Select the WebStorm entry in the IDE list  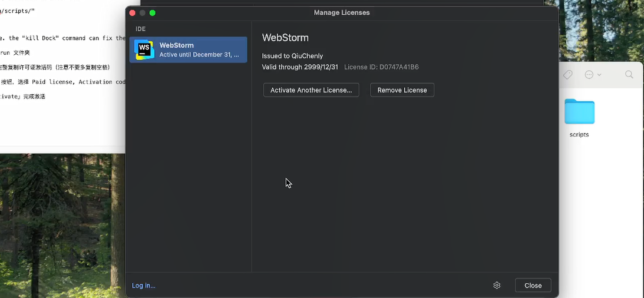coord(188,49)
